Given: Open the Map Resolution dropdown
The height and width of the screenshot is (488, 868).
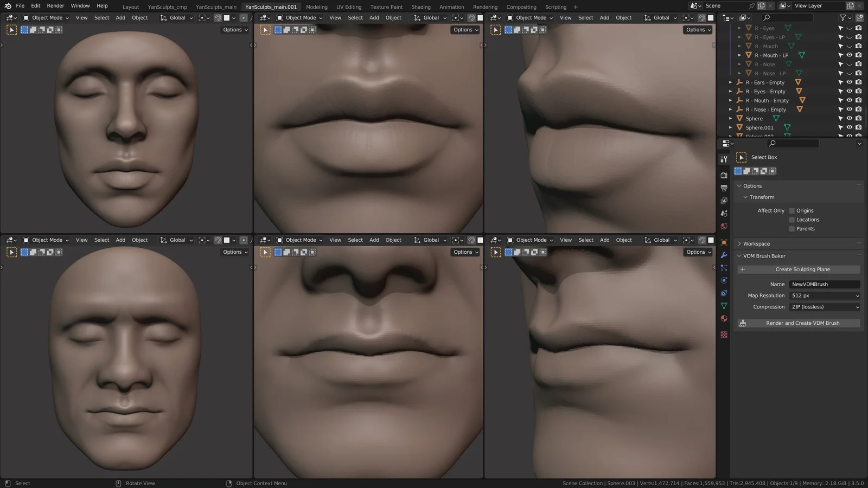Looking at the screenshot, I should tap(824, 296).
